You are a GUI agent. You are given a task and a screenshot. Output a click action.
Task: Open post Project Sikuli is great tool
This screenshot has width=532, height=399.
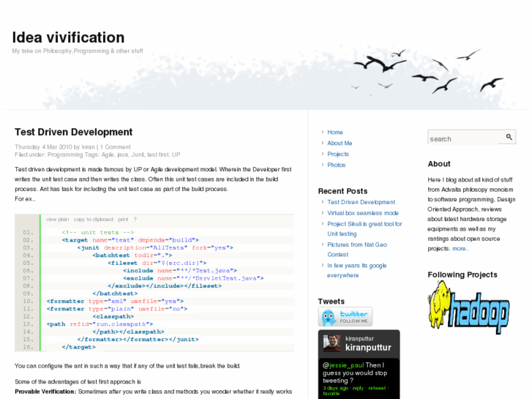(x=364, y=229)
